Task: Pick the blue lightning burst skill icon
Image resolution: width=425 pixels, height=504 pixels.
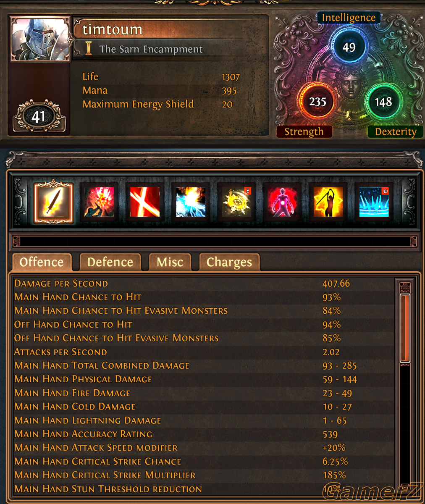Action: pyautogui.click(x=191, y=202)
